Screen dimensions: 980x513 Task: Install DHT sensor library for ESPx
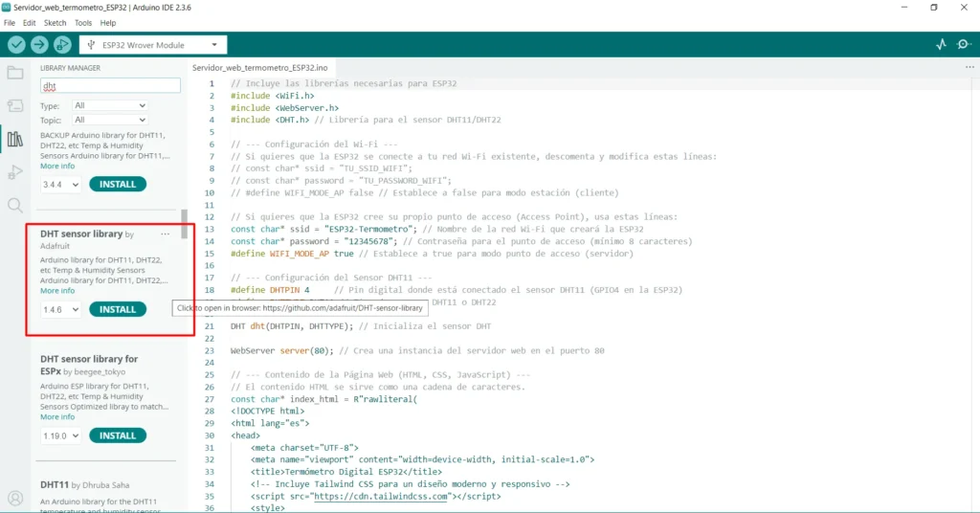click(118, 435)
